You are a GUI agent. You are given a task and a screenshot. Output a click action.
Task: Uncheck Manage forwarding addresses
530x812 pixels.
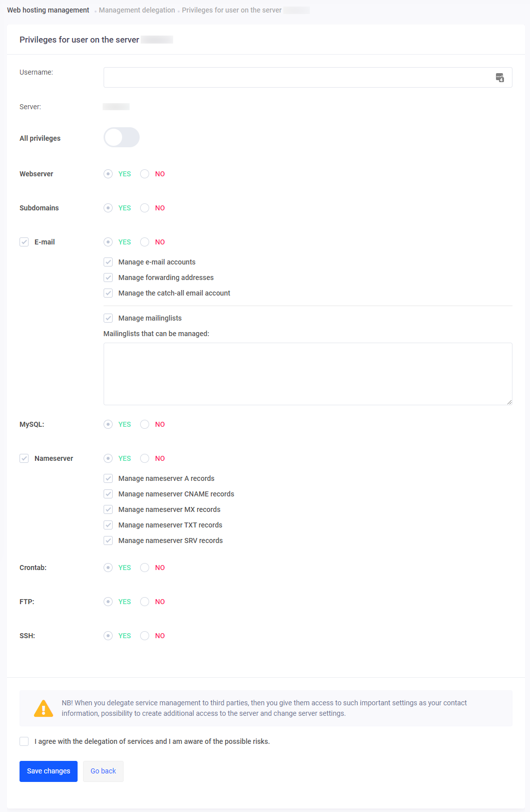tap(108, 278)
